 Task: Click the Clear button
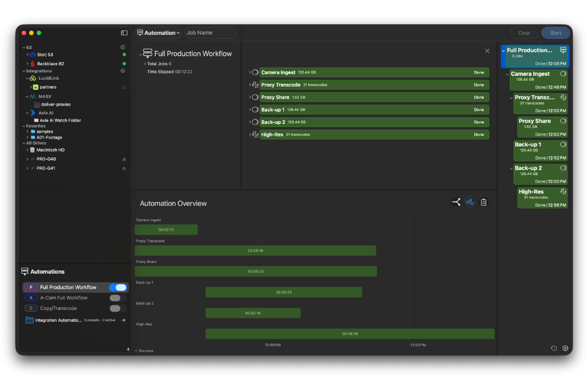coord(524,33)
